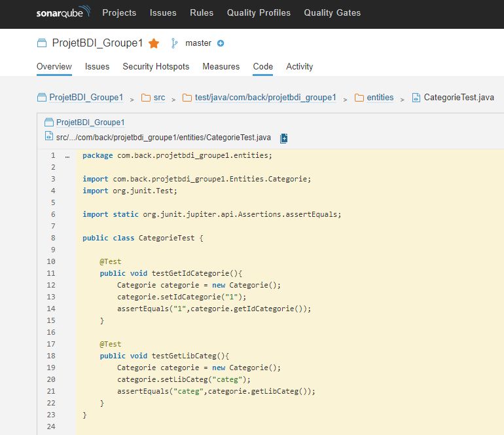This screenshot has width=504, height=435.
Task: Click the setLibCateg("categ") code line
Action: 184,379
